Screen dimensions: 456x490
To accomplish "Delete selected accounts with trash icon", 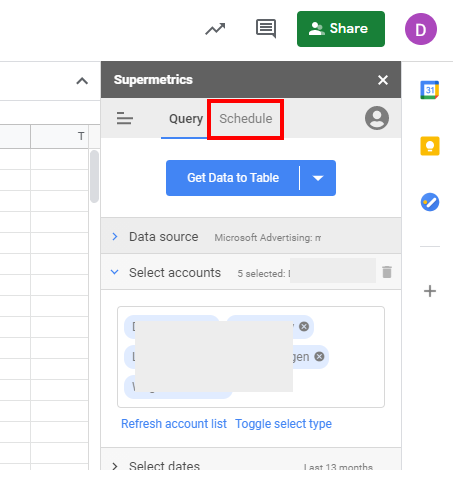I will pyautogui.click(x=387, y=272).
